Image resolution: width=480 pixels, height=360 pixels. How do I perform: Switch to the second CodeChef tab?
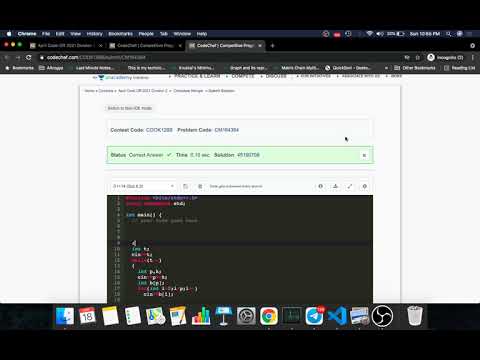pos(145,45)
